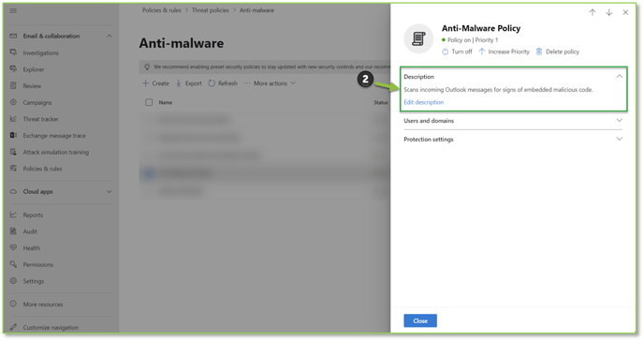Click the Customize navigation pencil icon

[13, 327]
